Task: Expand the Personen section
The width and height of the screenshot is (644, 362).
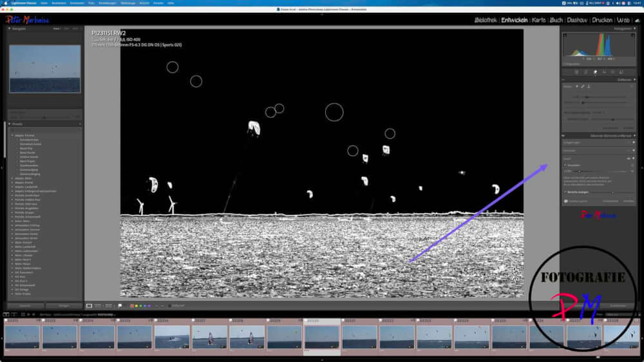Action: pyautogui.click(x=633, y=151)
